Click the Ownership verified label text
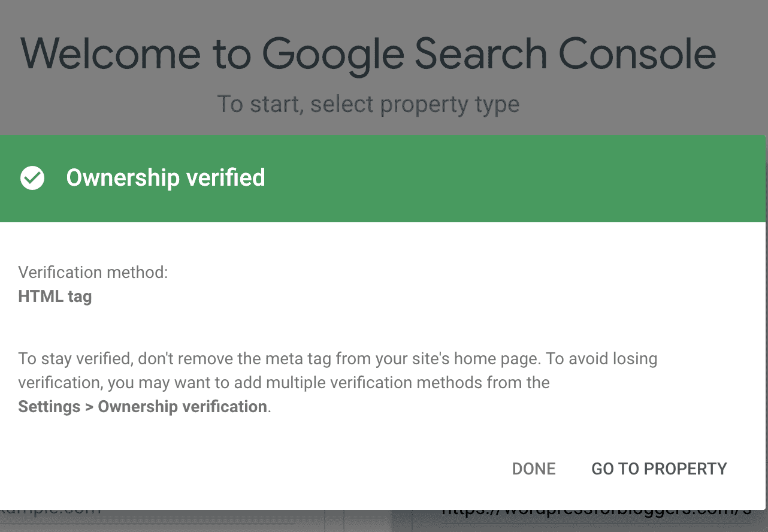 165,178
